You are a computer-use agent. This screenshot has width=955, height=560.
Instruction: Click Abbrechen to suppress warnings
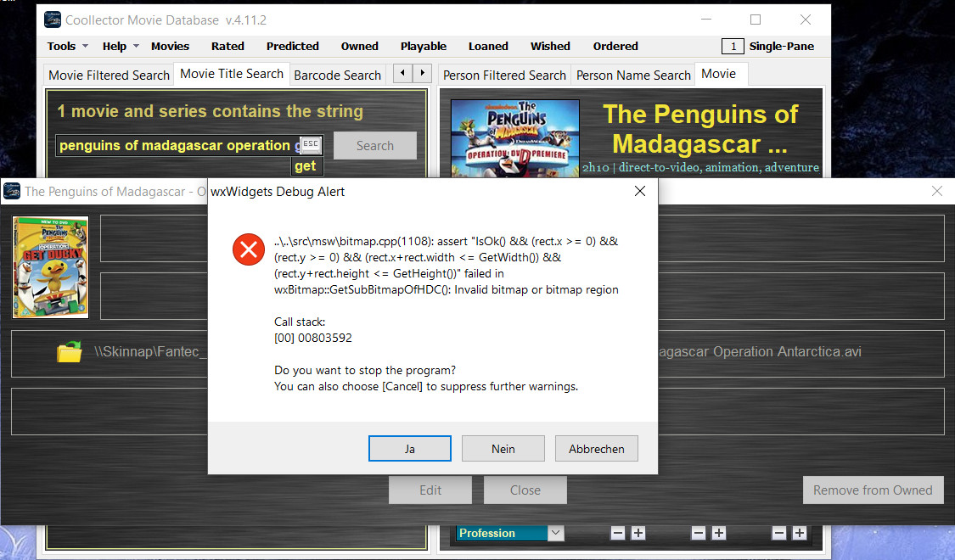pyautogui.click(x=596, y=449)
